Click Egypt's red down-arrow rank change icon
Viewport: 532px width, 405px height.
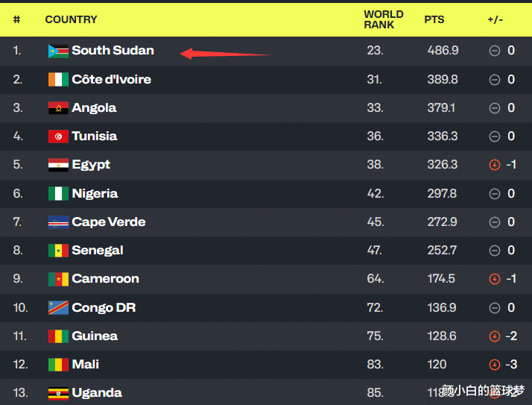[x=494, y=165]
